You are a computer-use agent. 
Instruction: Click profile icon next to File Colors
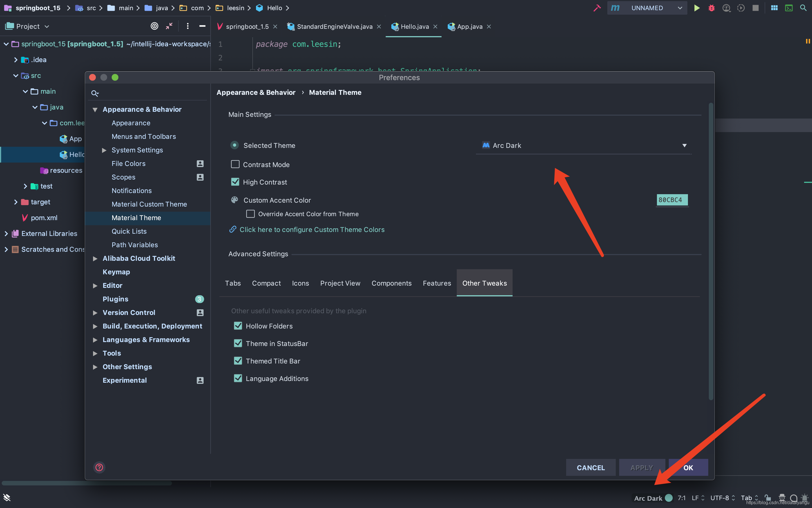pyautogui.click(x=200, y=164)
